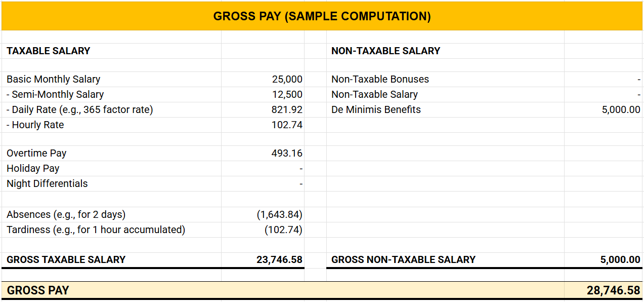Select the Absences for 2 days label
This screenshot has width=644, height=302.
(66, 214)
